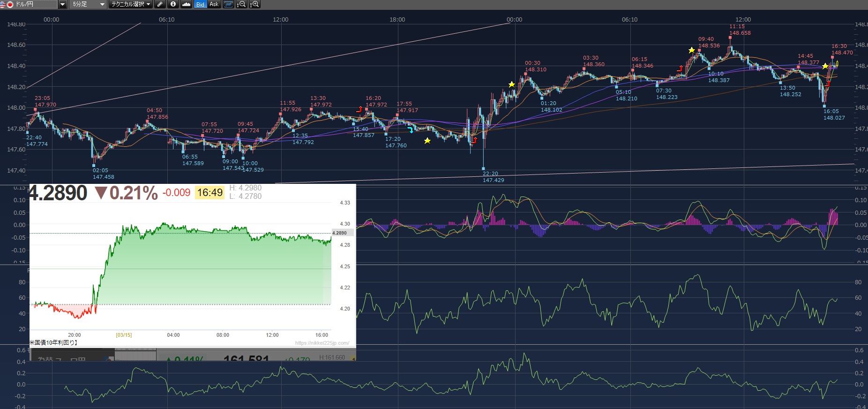This screenshot has height=409, width=868.
Task: Open the テクニカル選択 indicator menu
Action: coord(131,4)
